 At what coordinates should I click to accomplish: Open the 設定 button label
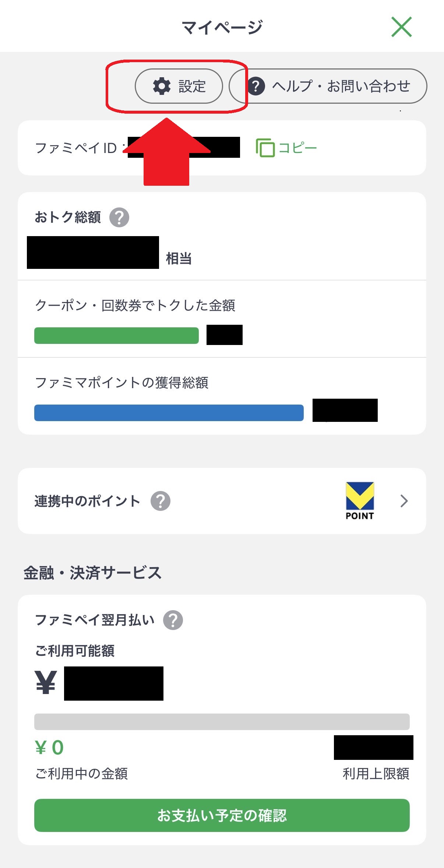(192, 86)
